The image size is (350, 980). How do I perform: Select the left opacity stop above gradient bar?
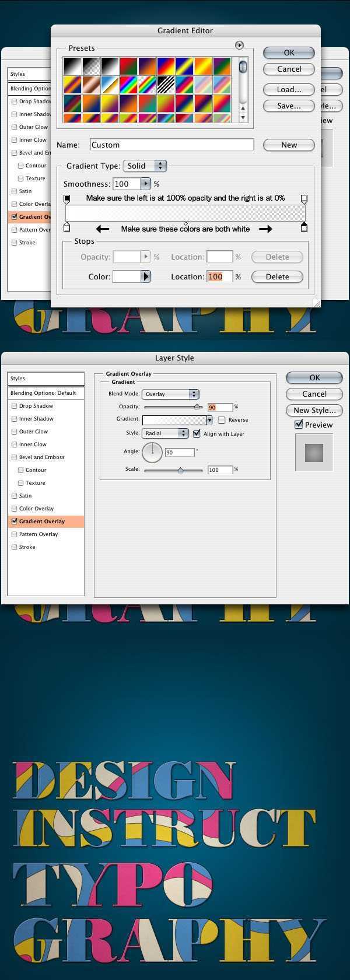coord(66,199)
